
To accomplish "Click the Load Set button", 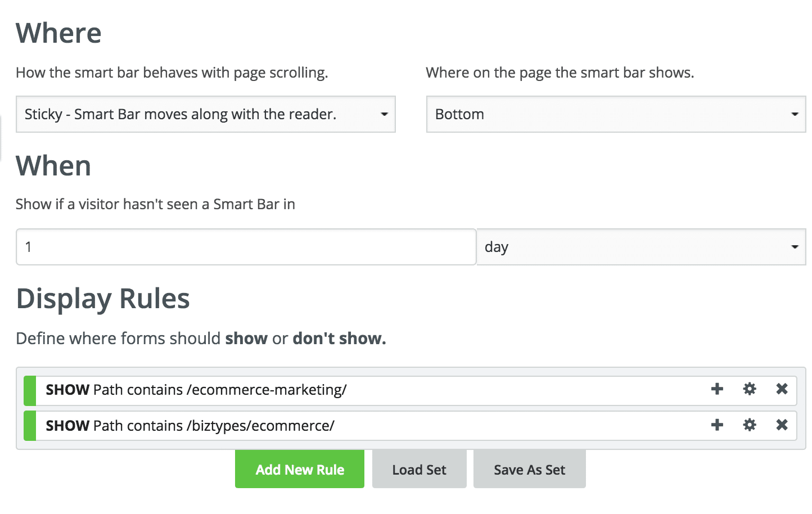I will [x=419, y=469].
